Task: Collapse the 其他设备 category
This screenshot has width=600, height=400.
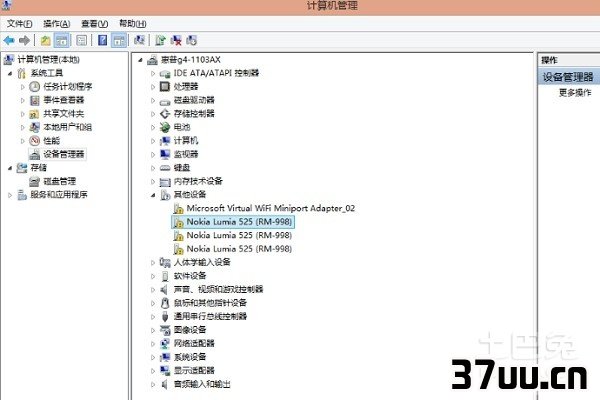Action: [153, 195]
